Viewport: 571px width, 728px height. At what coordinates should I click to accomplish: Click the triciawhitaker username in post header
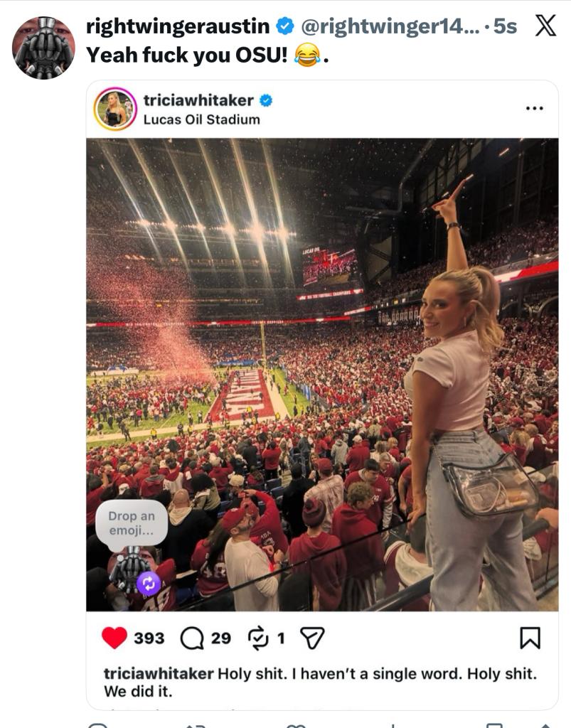click(198, 100)
